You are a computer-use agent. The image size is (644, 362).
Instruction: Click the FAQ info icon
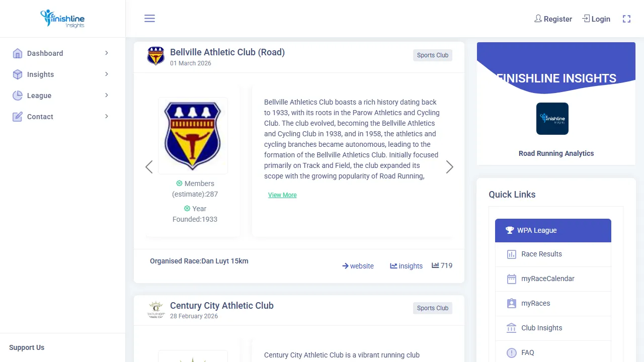512,353
